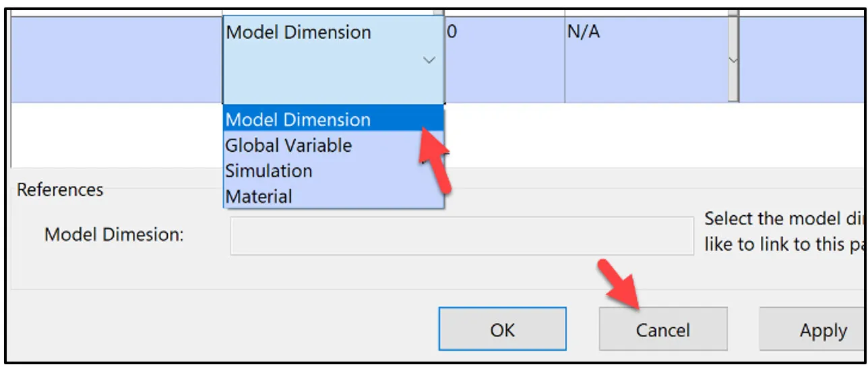Viewport: 868px width, 369px height.
Task: Click the empty cell right of N/A column
Action: 802,59
